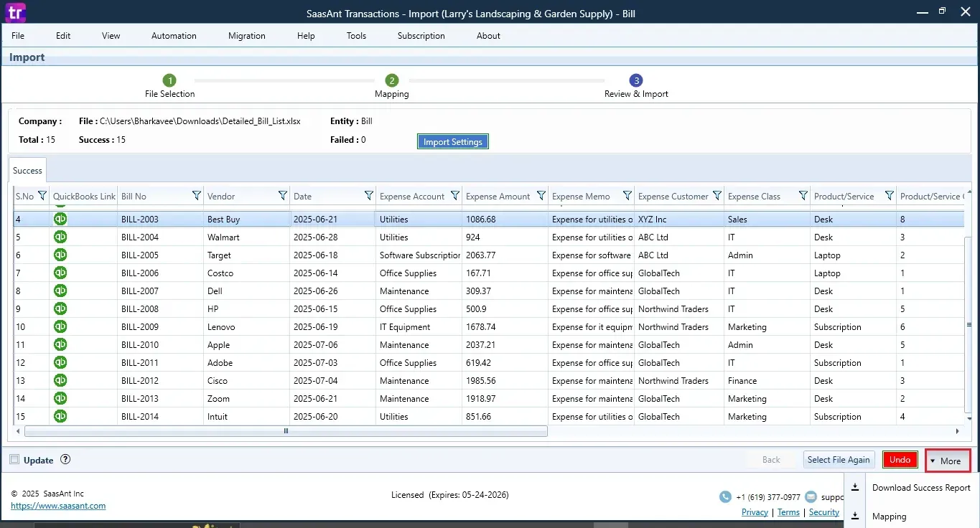980x528 pixels.
Task: Enable the Update checkbox
Action: pyautogui.click(x=14, y=460)
